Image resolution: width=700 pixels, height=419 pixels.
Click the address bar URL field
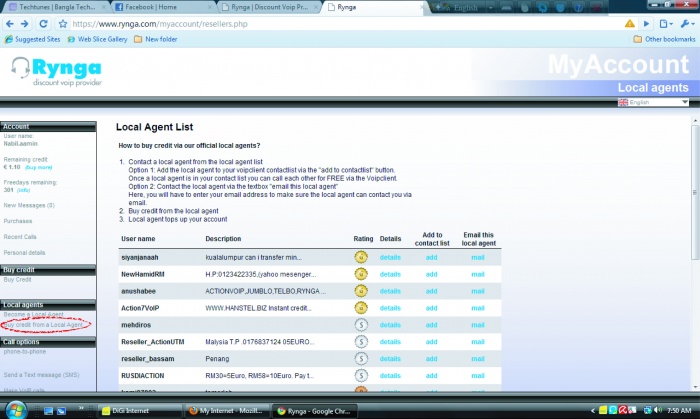coord(346,24)
